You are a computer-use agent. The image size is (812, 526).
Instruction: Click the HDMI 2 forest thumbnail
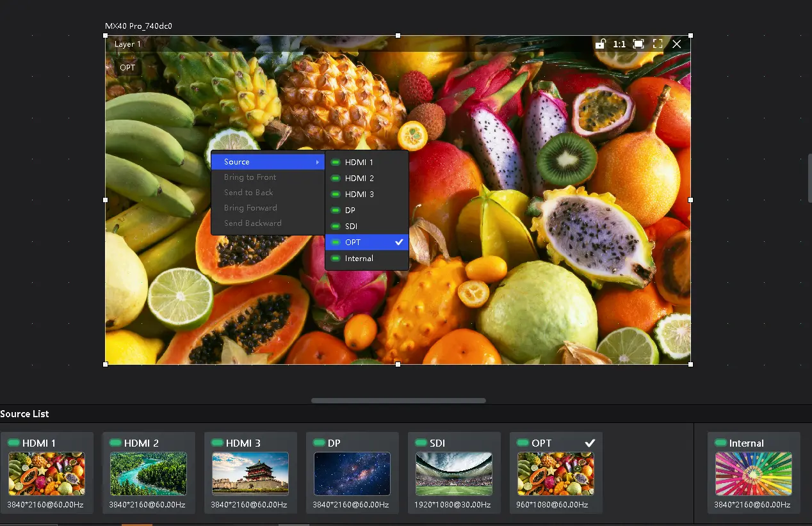[148, 474]
